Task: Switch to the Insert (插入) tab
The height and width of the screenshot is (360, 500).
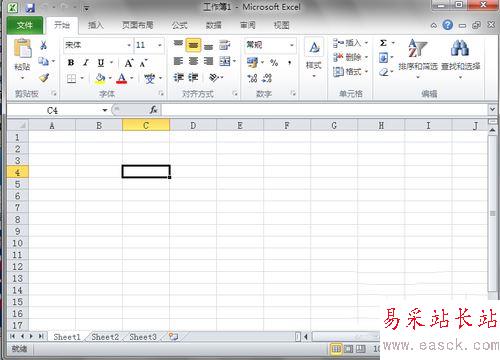Action: click(x=95, y=25)
